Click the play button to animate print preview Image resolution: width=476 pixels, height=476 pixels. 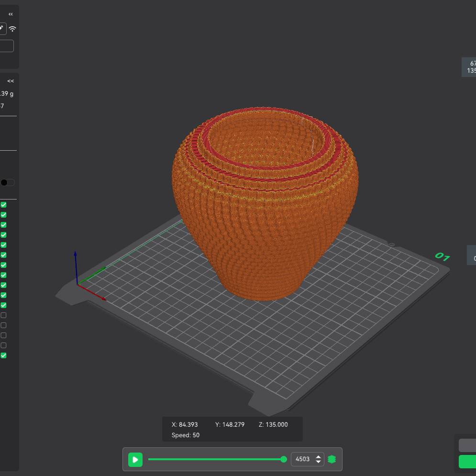tap(135, 459)
